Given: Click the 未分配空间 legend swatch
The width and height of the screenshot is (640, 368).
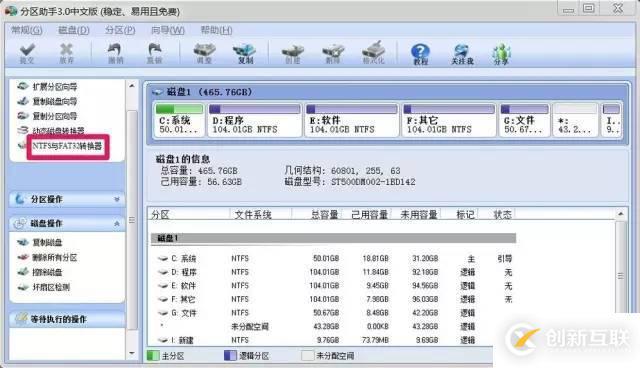Looking at the screenshot, I should point(307,355).
